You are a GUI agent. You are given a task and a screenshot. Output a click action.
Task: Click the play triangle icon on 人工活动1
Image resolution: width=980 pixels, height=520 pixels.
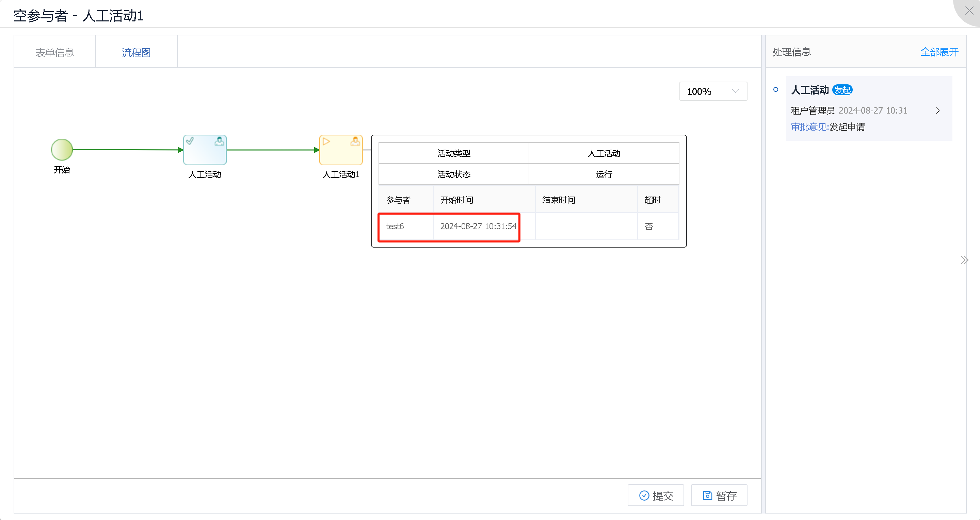click(326, 141)
